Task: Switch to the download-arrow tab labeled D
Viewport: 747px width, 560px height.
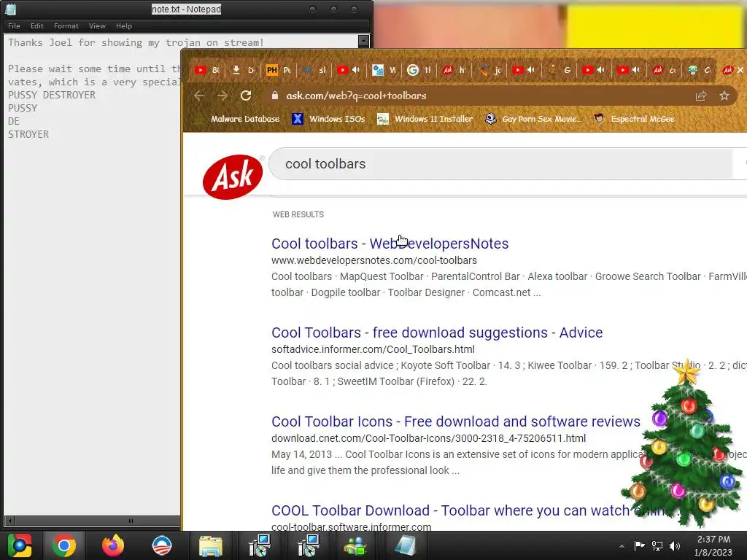Action: click(x=242, y=70)
